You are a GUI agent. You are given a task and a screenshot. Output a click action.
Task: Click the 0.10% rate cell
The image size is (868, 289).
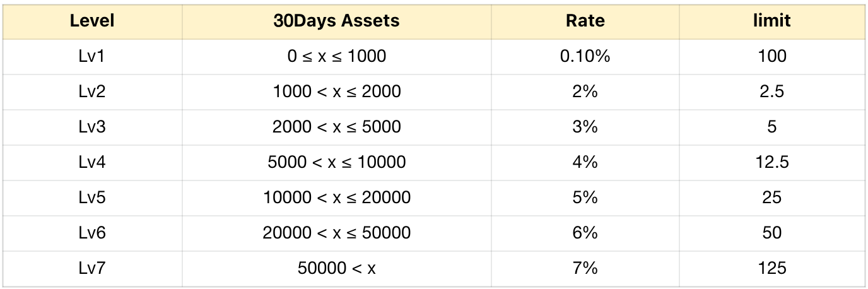click(x=585, y=57)
